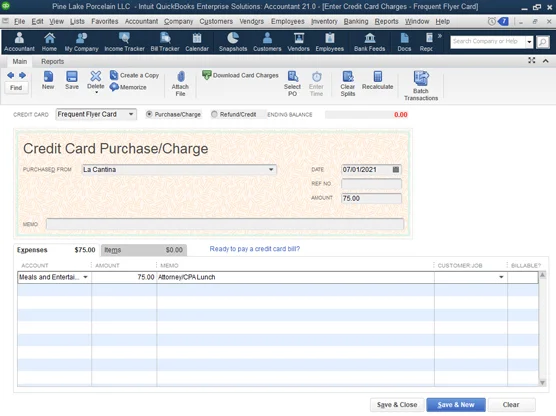Open Purchased From vendor dropdown
556x416 pixels.
coord(271,170)
